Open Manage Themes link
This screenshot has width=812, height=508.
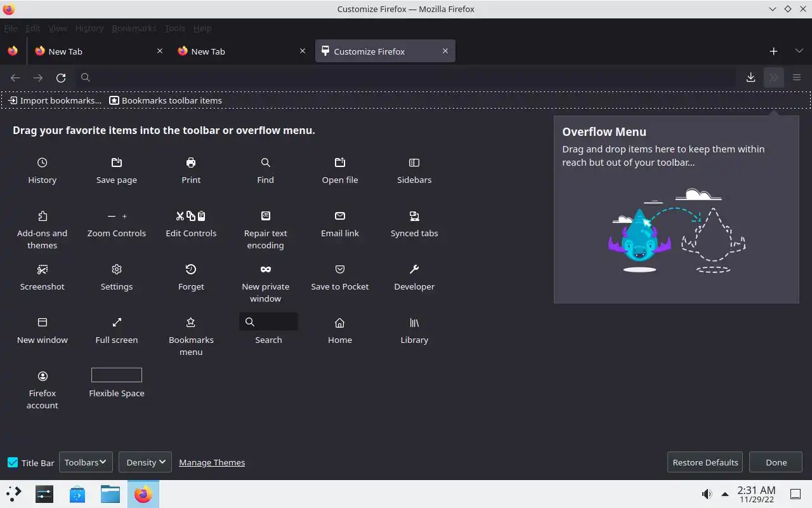(x=212, y=462)
